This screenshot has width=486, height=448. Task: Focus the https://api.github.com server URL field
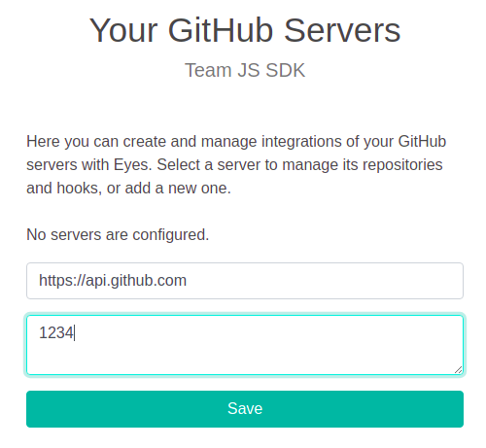coord(245,281)
